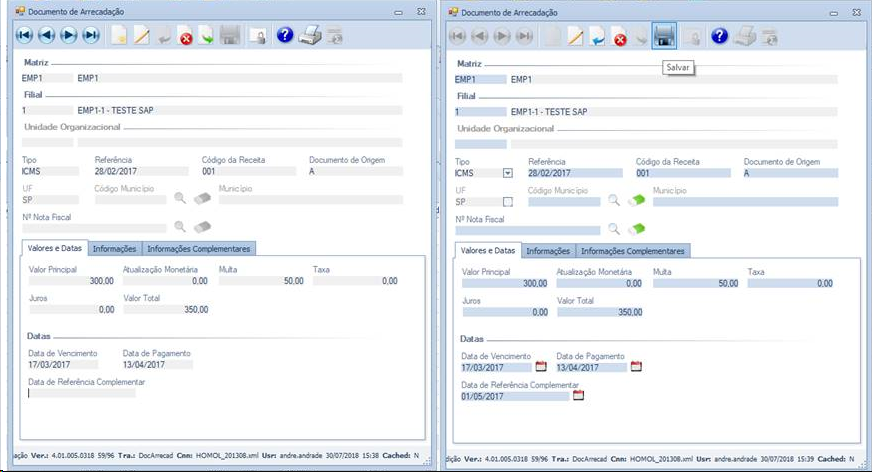Click the Multa value field in right window
The height and width of the screenshot is (472, 872).
[696, 283]
